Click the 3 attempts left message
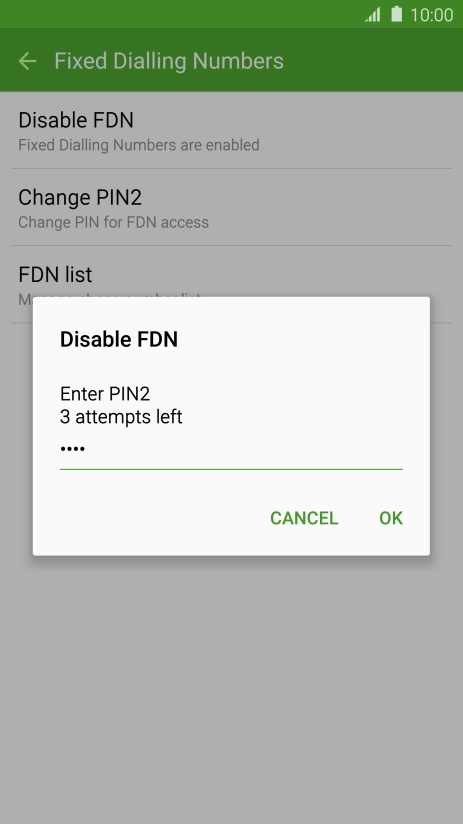Image resolution: width=463 pixels, height=824 pixels. coord(121,417)
